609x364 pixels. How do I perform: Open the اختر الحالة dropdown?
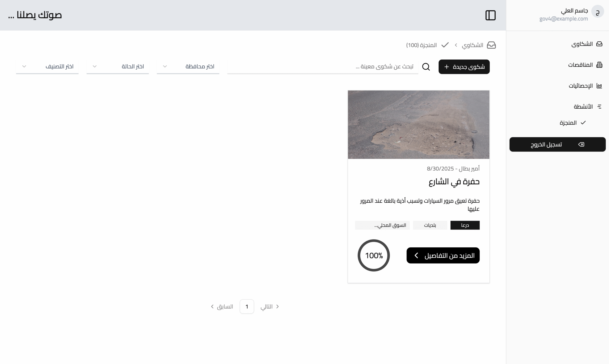[118, 67]
